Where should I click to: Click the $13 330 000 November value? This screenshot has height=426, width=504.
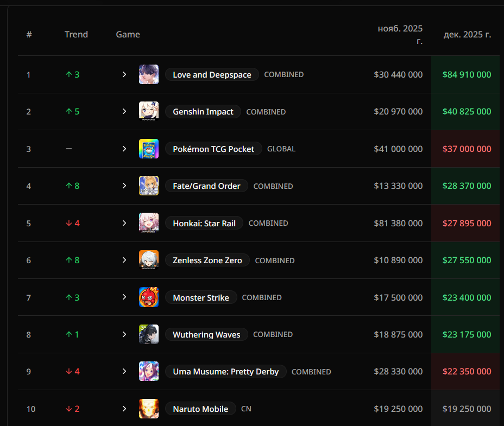[398, 186]
